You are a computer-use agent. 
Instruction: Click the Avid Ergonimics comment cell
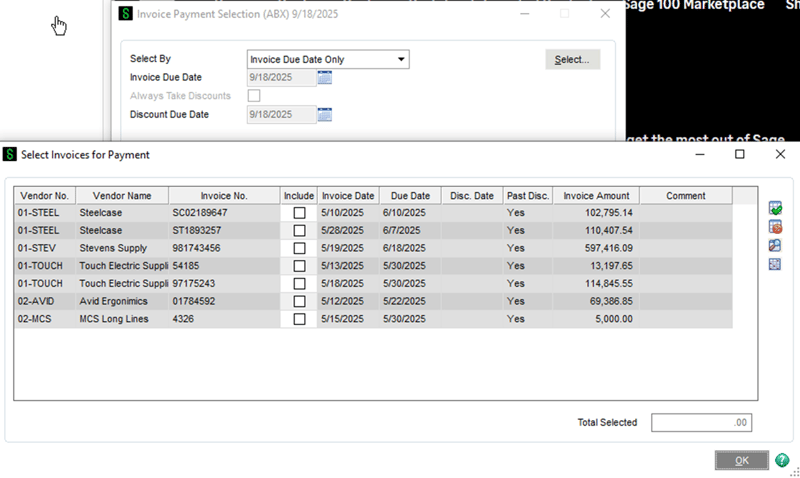point(685,301)
